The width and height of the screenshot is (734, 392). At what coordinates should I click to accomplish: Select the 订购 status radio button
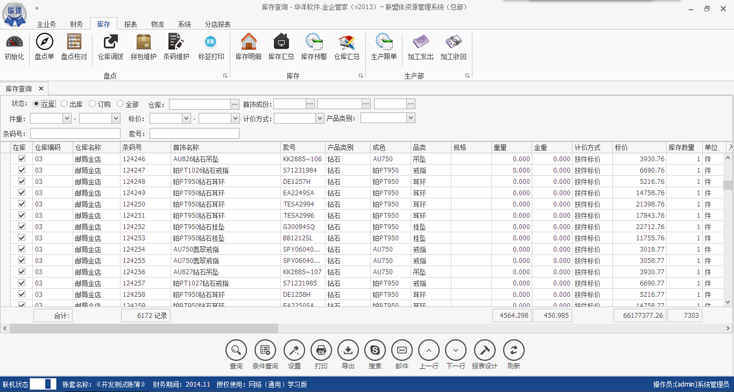[x=92, y=104]
